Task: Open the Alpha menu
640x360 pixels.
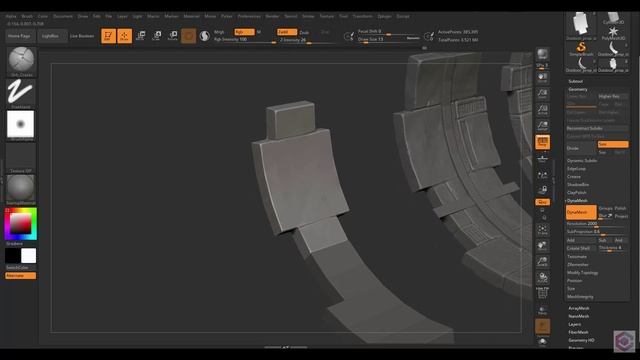Action: point(11,16)
